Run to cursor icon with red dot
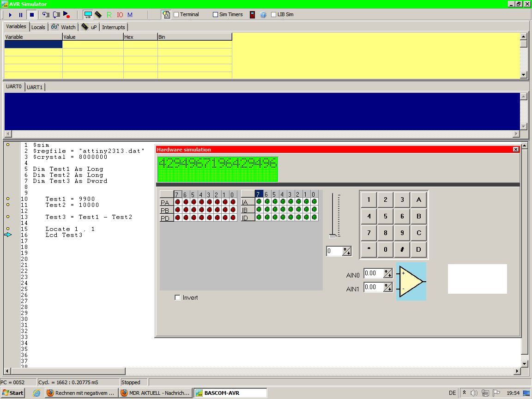 66,15
